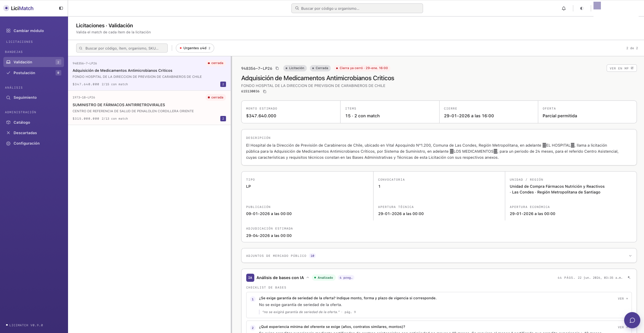This screenshot has width=644, height=333.
Task: Click VER for question 1
Action: [623, 299]
